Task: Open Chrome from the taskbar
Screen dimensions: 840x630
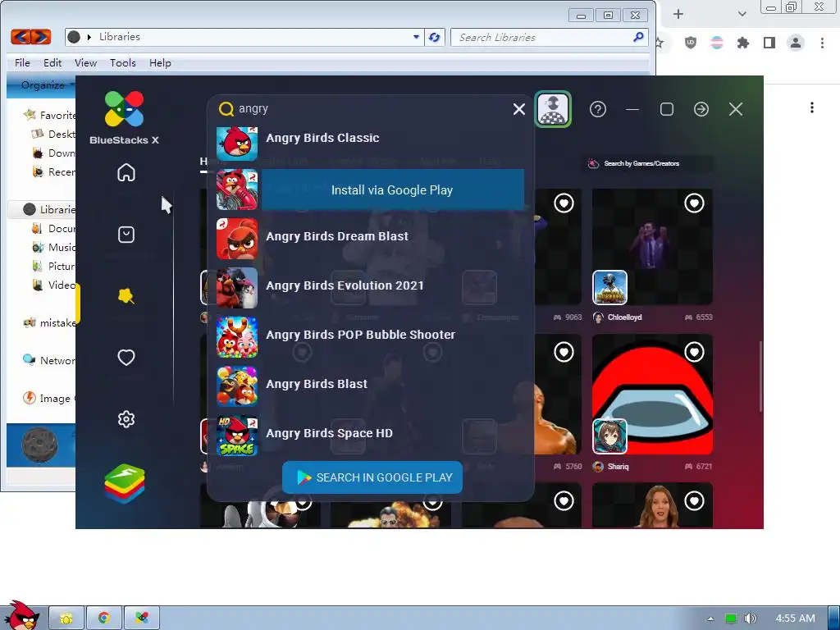Action: [104, 619]
